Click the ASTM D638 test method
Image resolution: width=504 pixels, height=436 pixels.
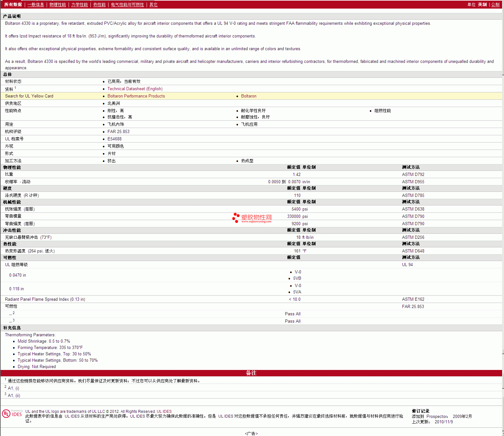(x=413, y=209)
